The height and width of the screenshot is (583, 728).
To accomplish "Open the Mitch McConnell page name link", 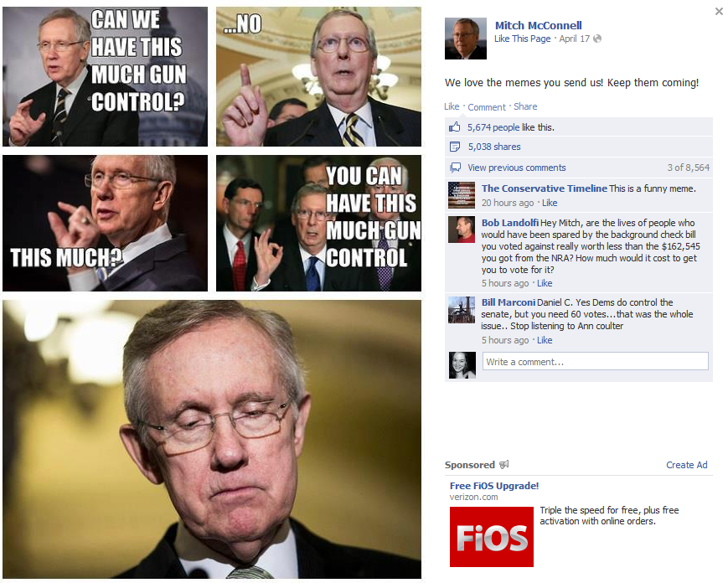I will click(538, 25).
